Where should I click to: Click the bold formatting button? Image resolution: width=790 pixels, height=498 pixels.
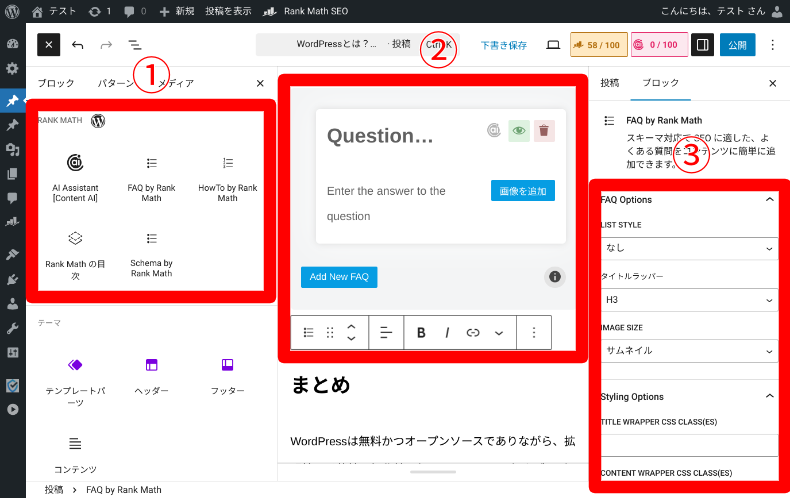pyautogui.click(x=421, y=332)
